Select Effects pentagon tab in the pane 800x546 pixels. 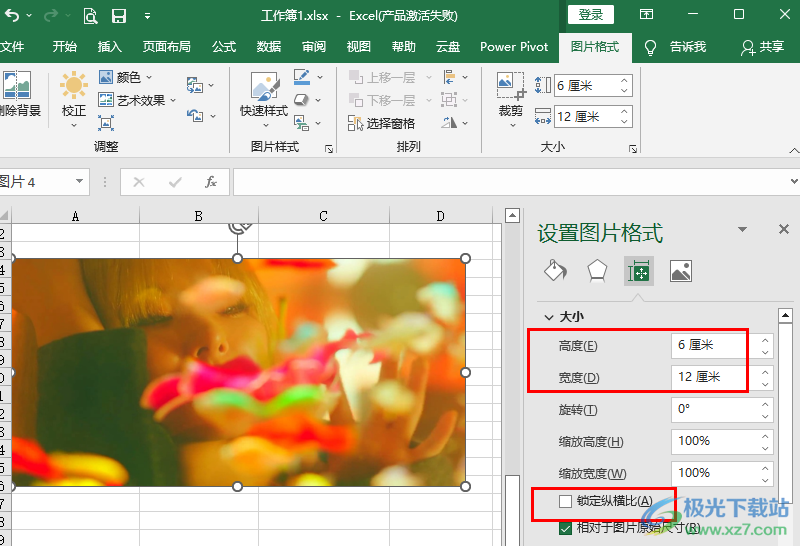[597, 270]
